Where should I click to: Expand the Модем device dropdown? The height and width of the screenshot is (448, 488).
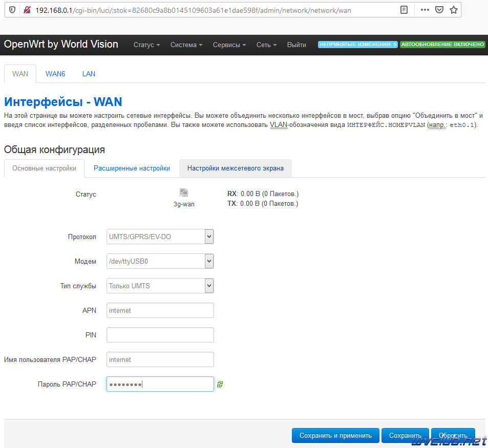(160, 261)
